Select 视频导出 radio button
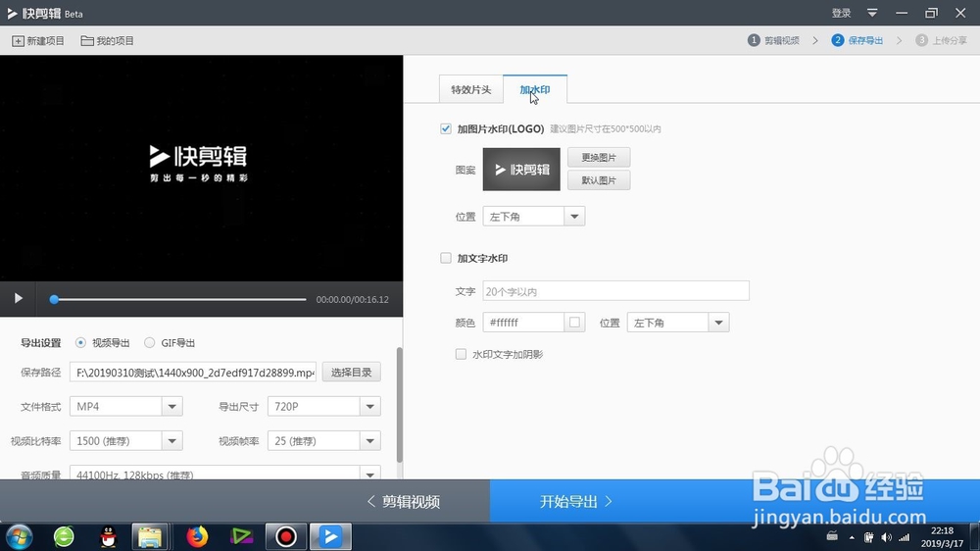Image resolution: width=980 pixels, height=551 pixels. pyautogui.click(x=80, y=343)
